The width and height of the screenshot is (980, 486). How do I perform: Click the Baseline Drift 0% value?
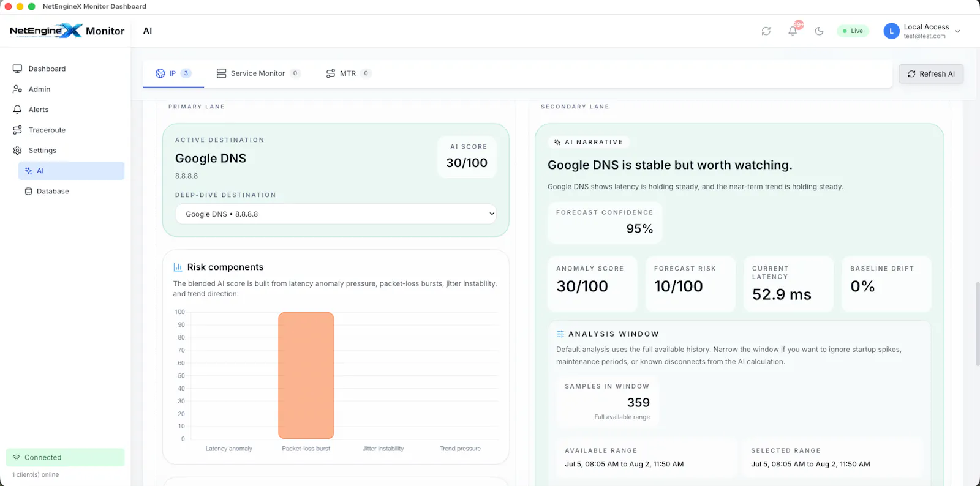click(x=862, y=286)
